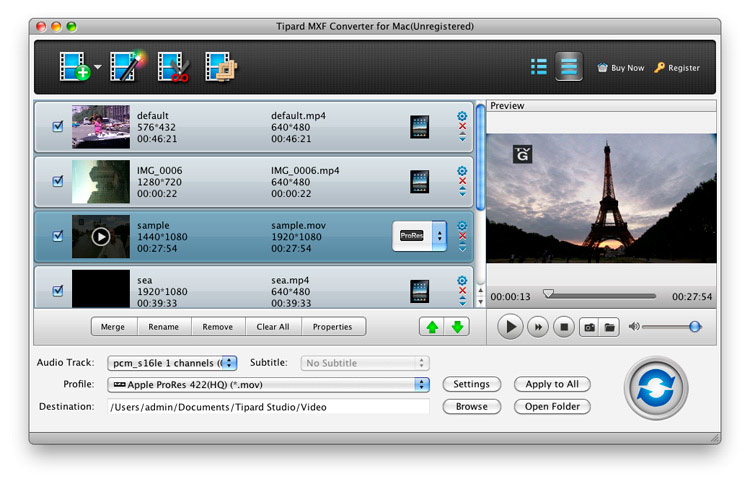The width and height of the screenshot is (750, 484).
Task: Click the Open Folder button
Action: [x=552, y=407]
